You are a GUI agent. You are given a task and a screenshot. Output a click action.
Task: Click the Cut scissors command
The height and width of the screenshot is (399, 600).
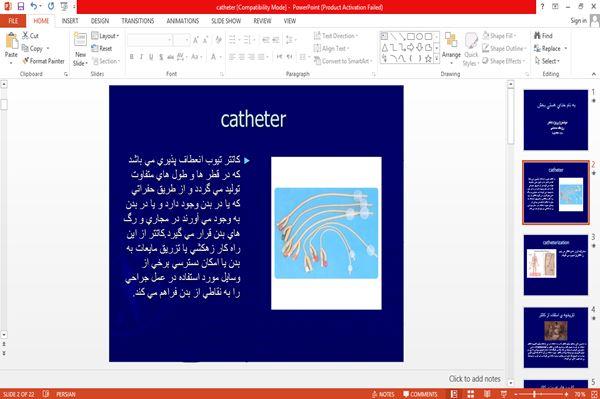point(30,36)
